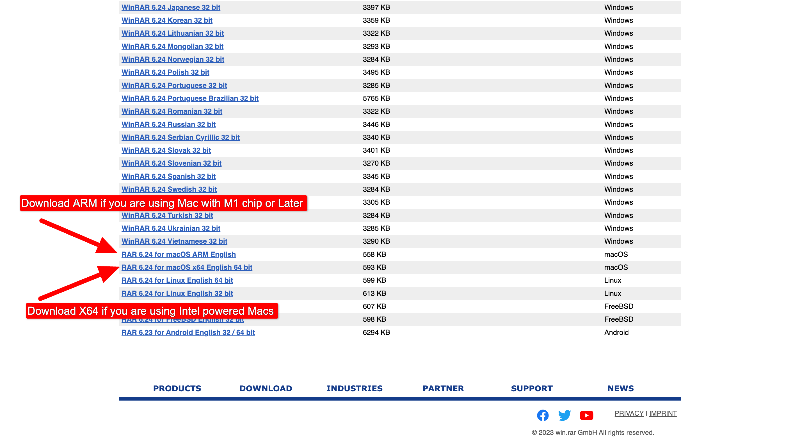Open the YouTube icon in footer
Image resolution: width=800 pixels, height=439 pixels.
point(586,416)
